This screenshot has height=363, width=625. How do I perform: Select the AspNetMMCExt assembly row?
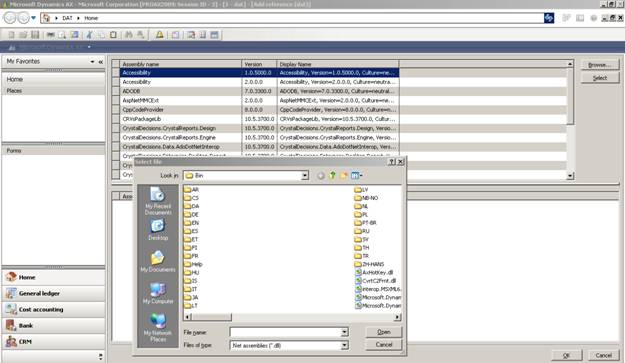(259, 100)
